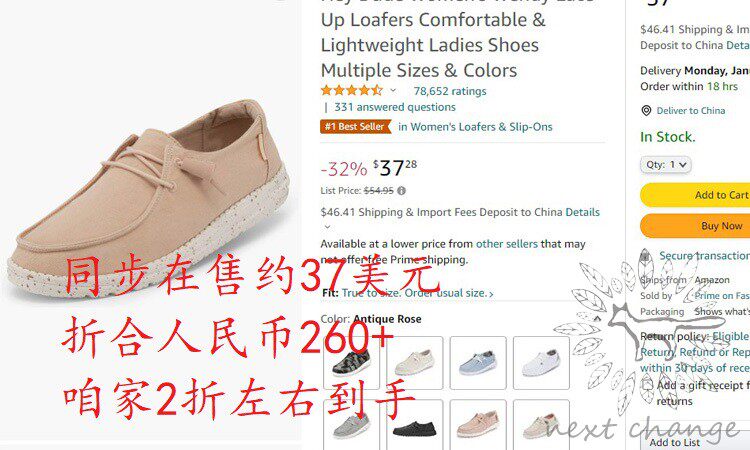This screenshot has height=450, width=750.
Task: Select the white shoe color thumbnail
Action: pos(541,363)
